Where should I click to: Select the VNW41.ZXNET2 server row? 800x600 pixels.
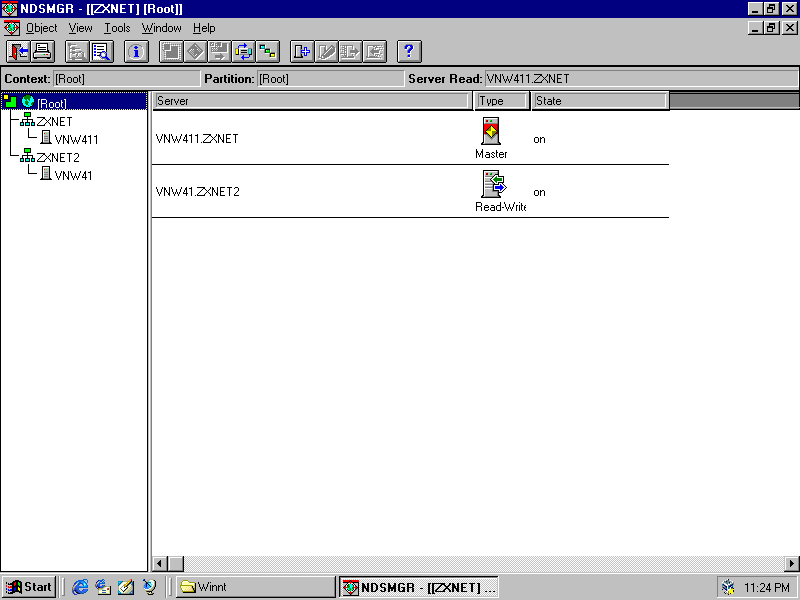pyautogui.click(x=410, y=191)
